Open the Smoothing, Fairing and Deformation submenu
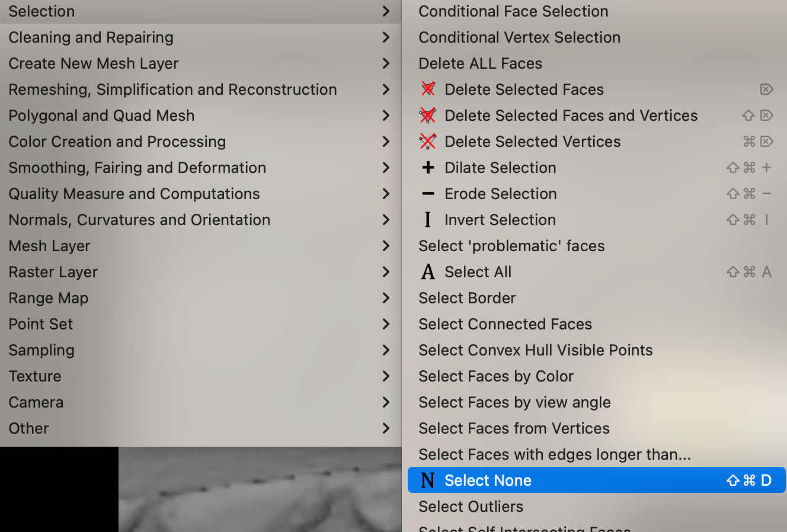 coord(137,168)
